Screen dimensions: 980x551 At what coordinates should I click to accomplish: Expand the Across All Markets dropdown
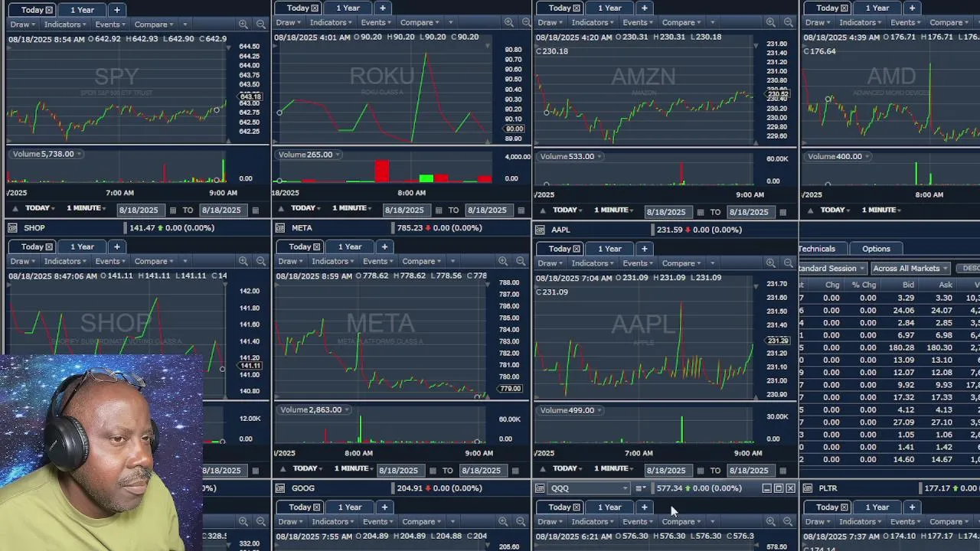point(910,268)
